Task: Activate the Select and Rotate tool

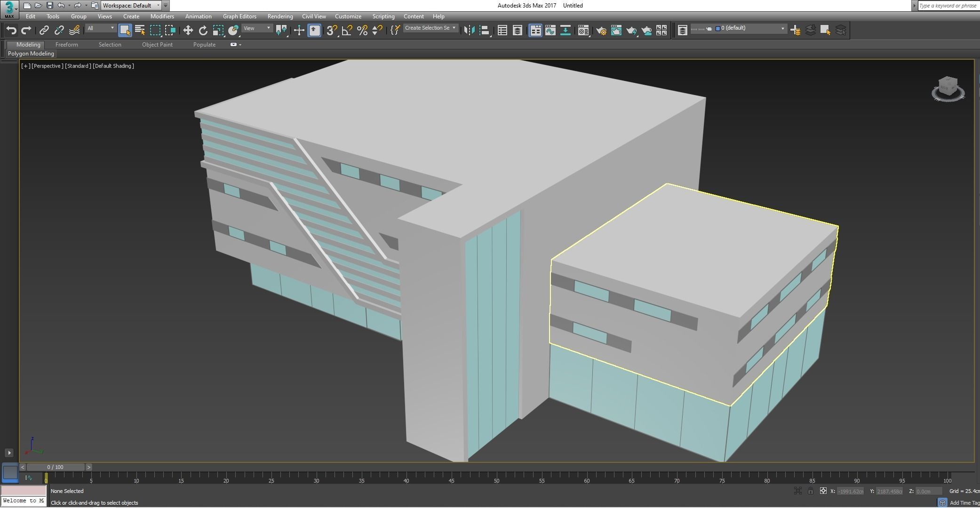Action: [203, 30]
